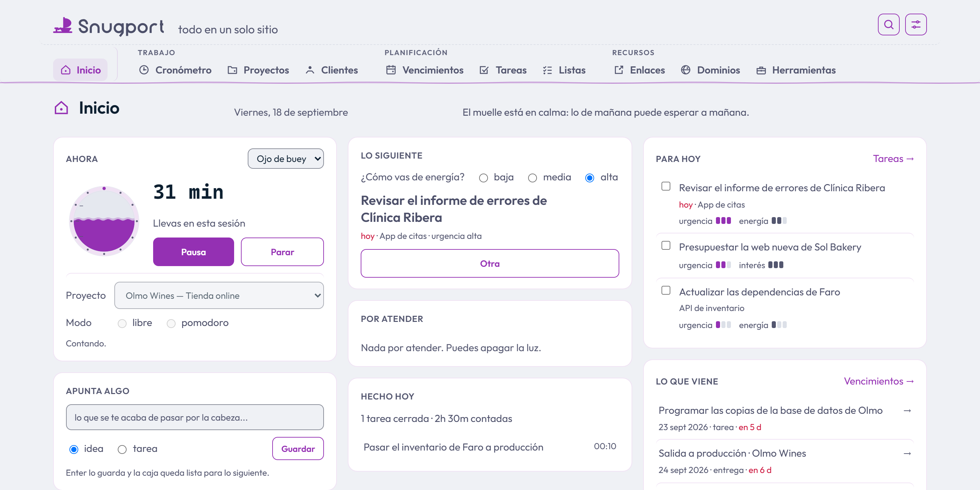The width and height of the screenshot is (980, 490).
Task: Select 'tarea' note type
Action: [x=122, y=449]
